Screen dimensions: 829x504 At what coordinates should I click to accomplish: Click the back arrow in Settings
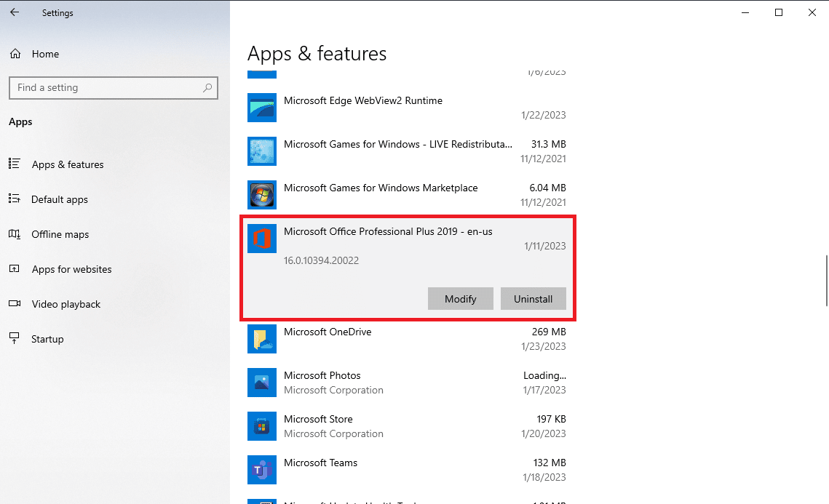point(15,12)
